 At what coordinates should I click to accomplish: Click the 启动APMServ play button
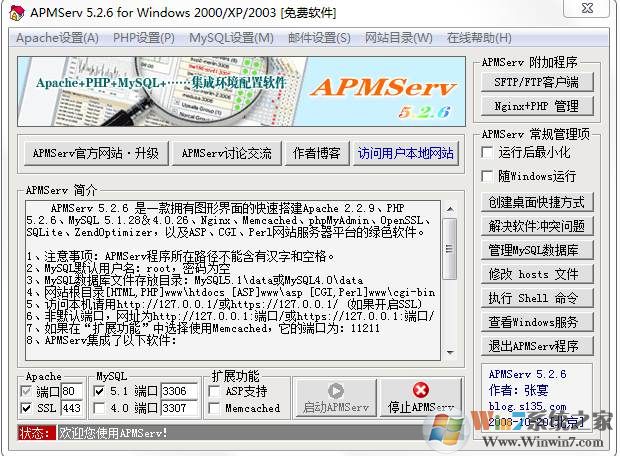(x=336, y=399)
